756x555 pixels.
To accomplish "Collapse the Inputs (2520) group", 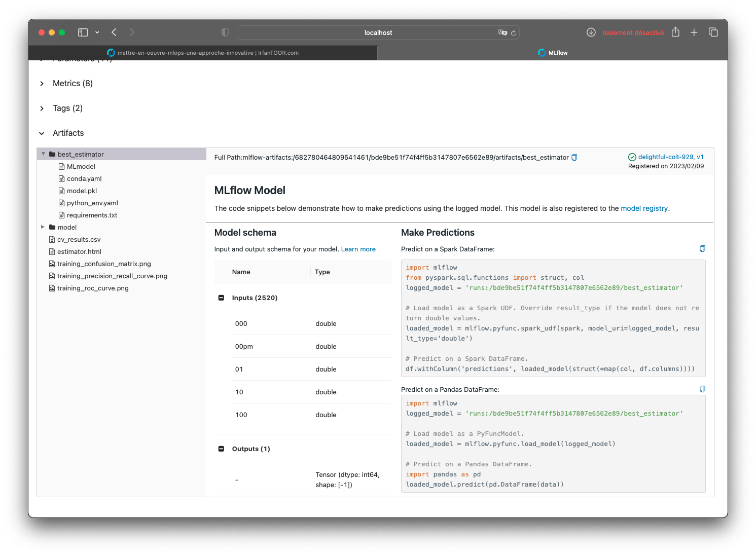I will [221, 298].
